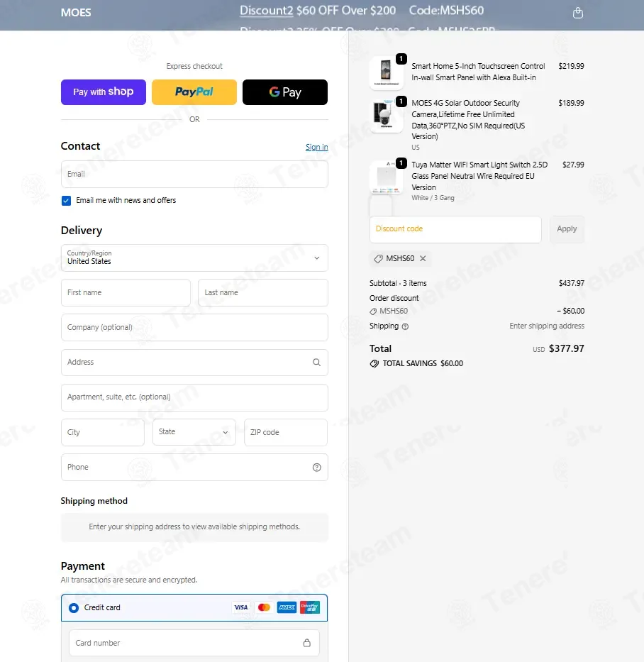Open the shopping bag cart icon
Screen dimensions: 644x662
[578, 13]
